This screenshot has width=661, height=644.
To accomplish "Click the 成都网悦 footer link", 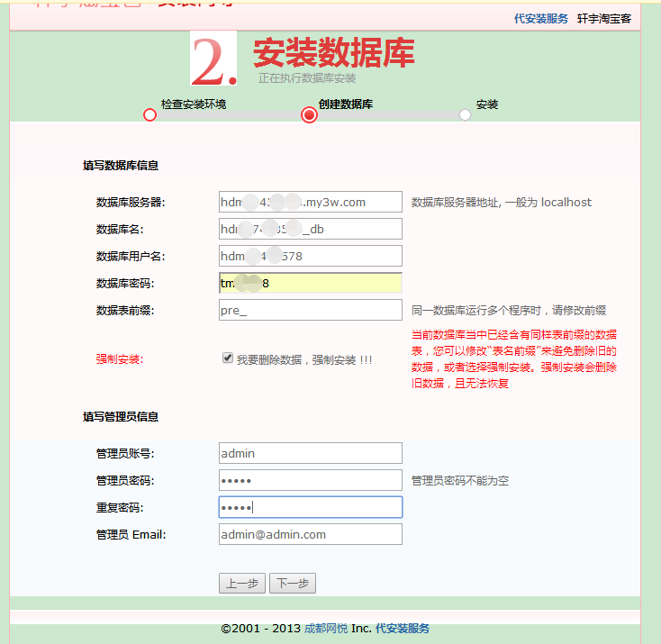I will pyautogui.click(x=325, y=628).
